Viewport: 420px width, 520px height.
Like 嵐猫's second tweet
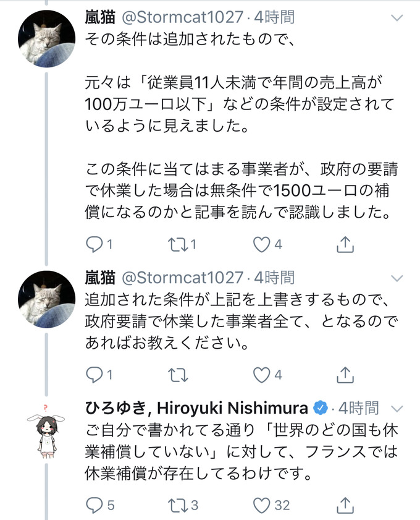click(x=262, y=373)
